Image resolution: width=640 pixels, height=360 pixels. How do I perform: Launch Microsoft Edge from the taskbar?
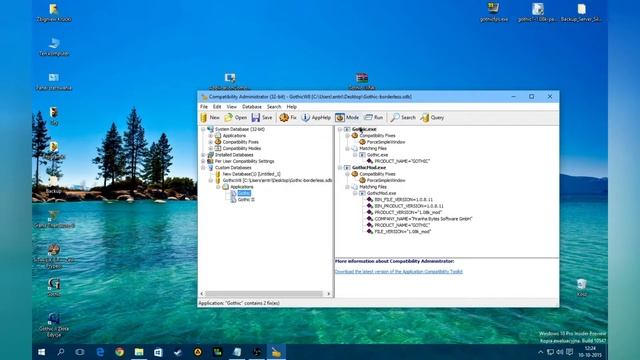point(100,352)
